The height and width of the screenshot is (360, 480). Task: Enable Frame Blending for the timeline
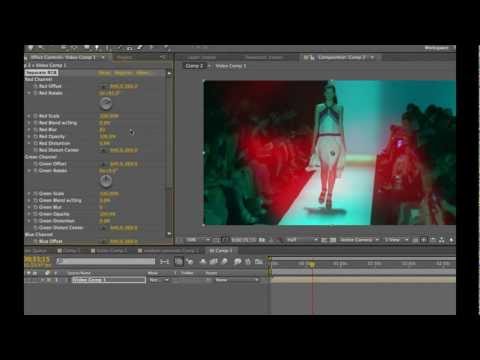[213, 262]
